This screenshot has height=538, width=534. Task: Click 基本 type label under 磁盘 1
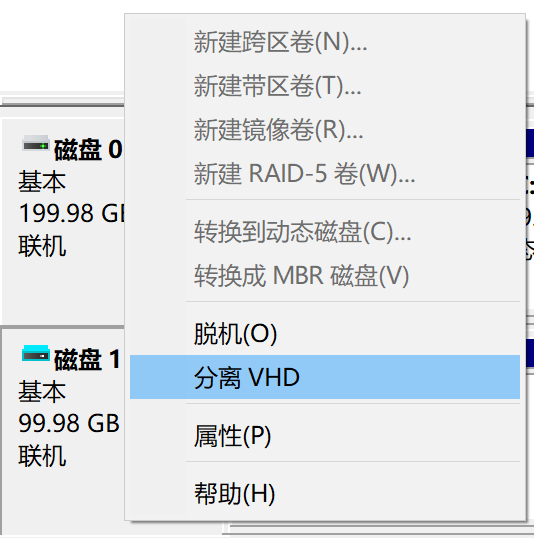point(42,391)
